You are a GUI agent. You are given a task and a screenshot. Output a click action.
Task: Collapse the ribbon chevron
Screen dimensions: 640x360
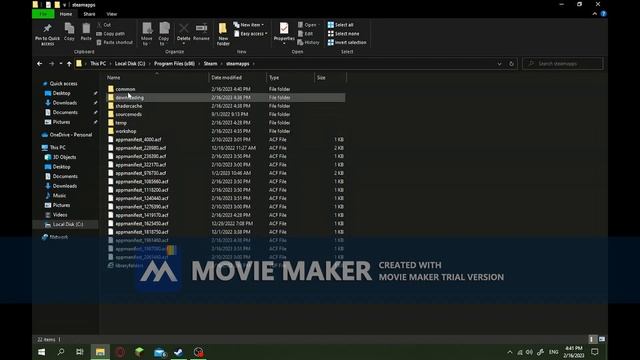pyautogui.click(x=595, y=14)
